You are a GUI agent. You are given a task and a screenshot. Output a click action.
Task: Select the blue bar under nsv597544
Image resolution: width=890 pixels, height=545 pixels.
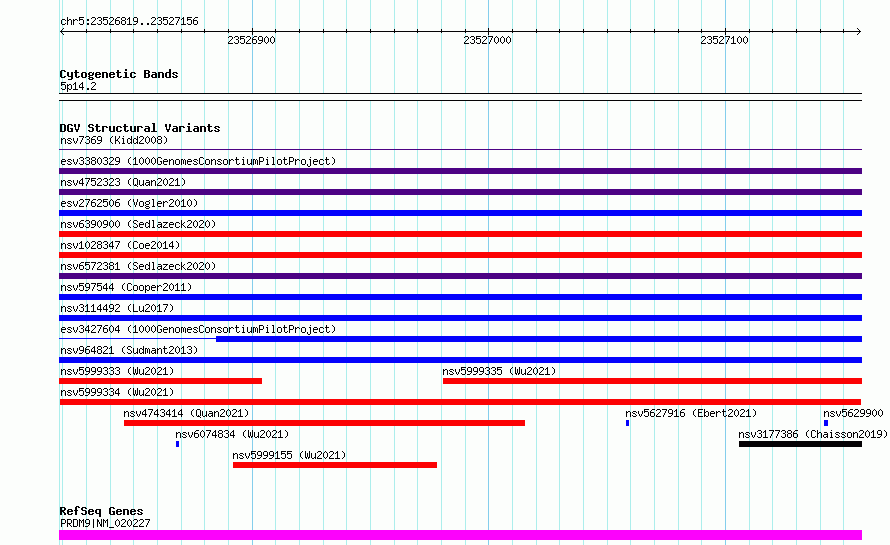coord(460,297)
